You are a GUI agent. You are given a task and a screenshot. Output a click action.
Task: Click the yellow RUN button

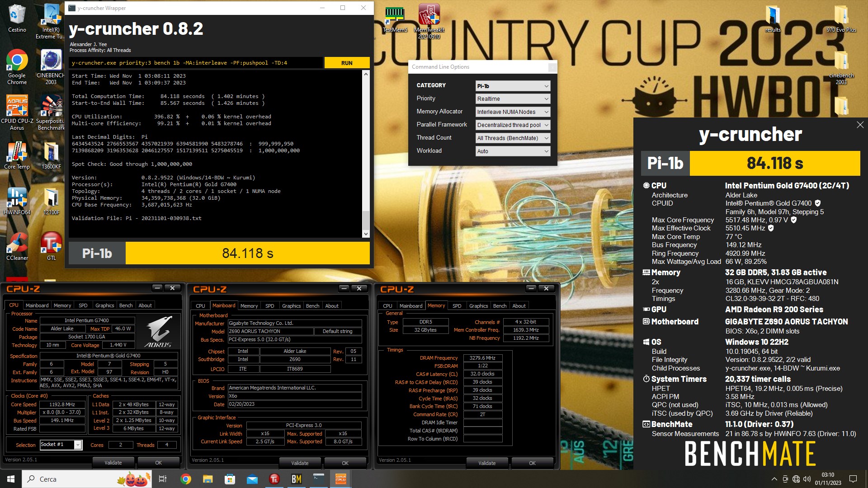(x=347, y=63)
